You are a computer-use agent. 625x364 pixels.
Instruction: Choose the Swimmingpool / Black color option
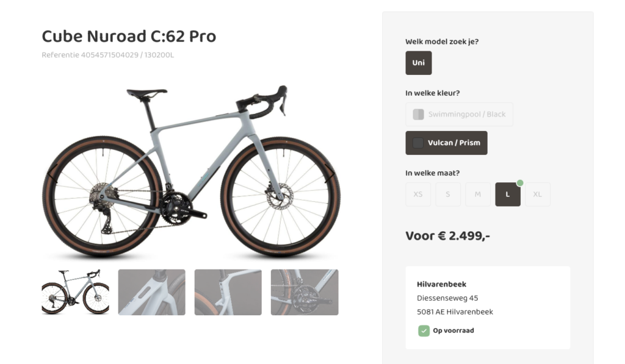click(x=459, y=114)
